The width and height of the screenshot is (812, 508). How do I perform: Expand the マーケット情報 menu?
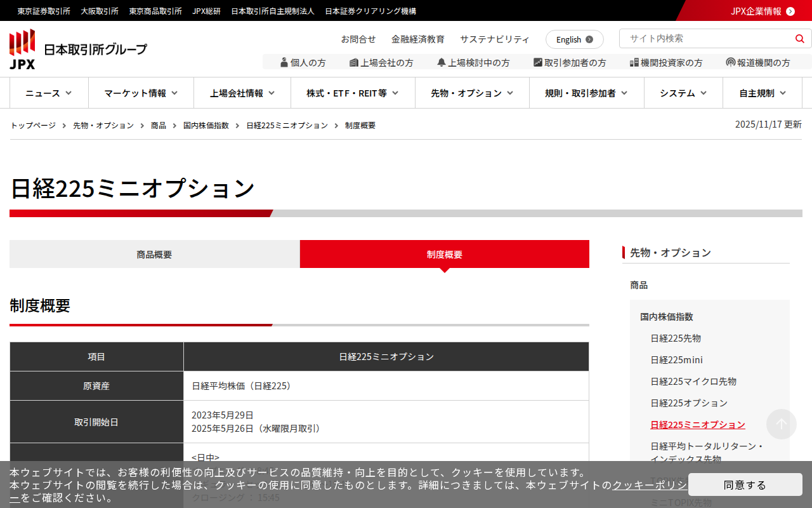(141, 93)
